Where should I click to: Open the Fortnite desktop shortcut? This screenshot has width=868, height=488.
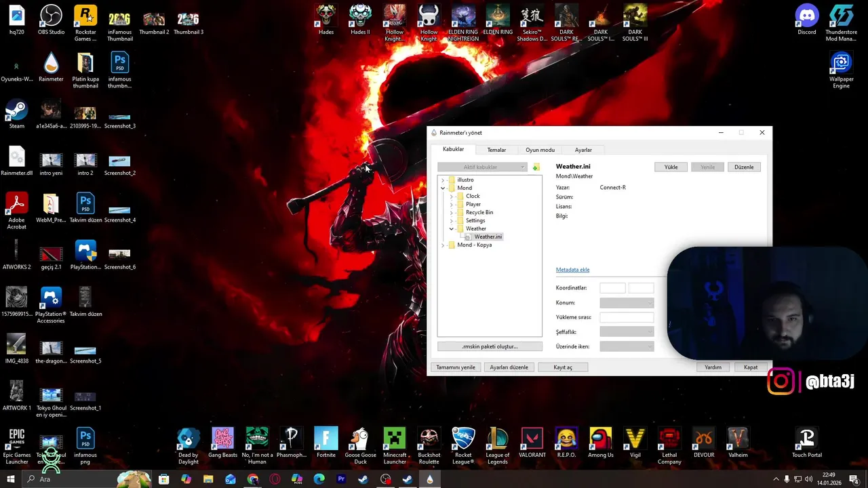tap(325, 443)
